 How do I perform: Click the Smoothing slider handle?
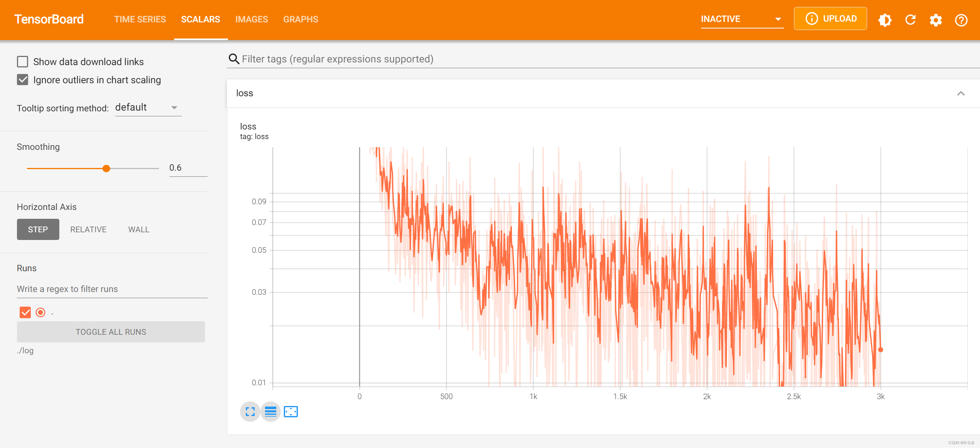pyautogui.click(x=106, y=168)
